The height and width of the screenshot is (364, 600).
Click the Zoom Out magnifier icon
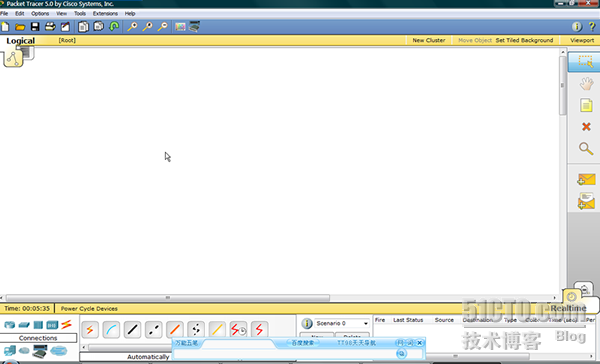coord(163,27)
